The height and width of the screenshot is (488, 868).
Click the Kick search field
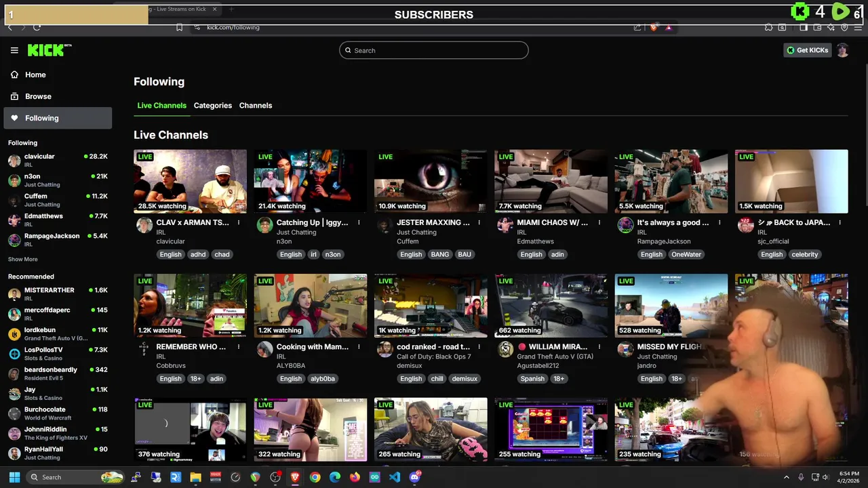point(434,50)
